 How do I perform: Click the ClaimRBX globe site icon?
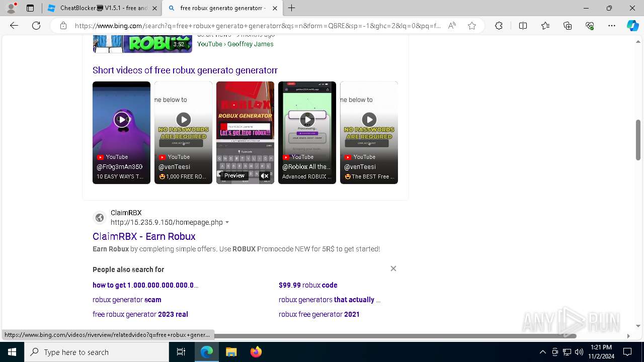click(x=100, y=218)
